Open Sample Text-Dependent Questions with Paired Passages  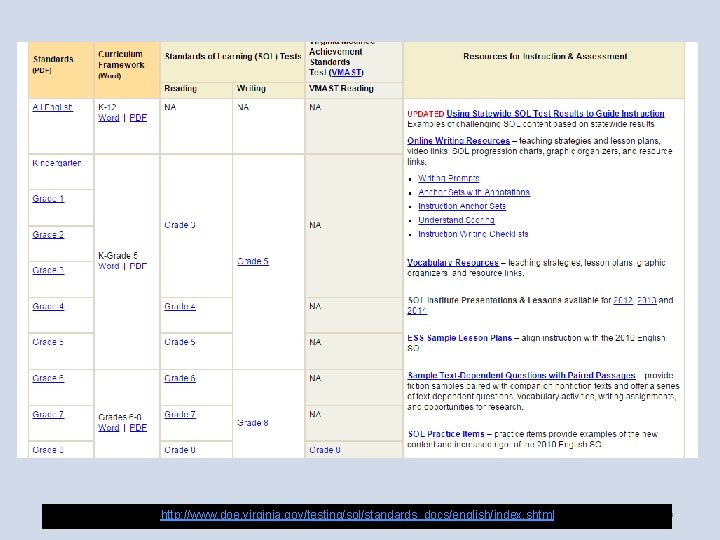point(522,375)
